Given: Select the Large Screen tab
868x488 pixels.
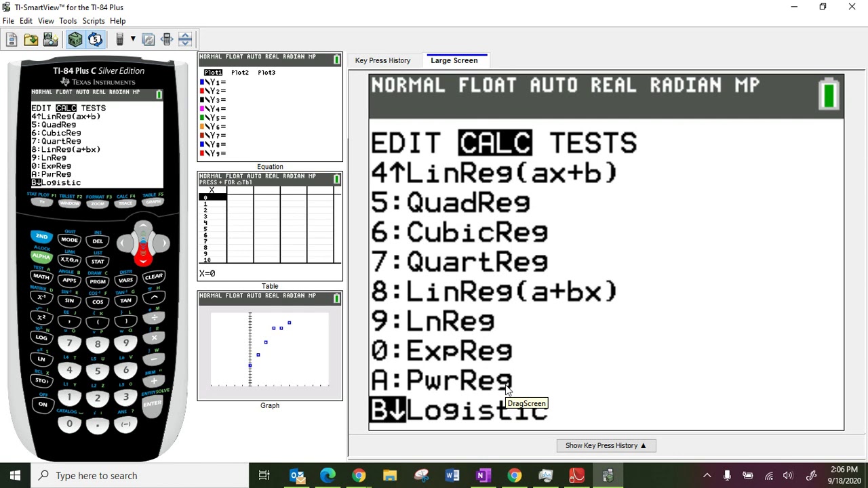Looking at the screenshot, I should [x=454, y=60].
